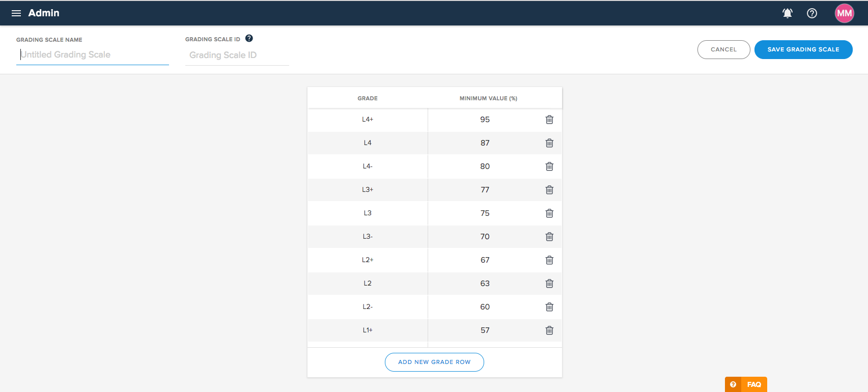Remove the L1+ grade row

point(549,330)
